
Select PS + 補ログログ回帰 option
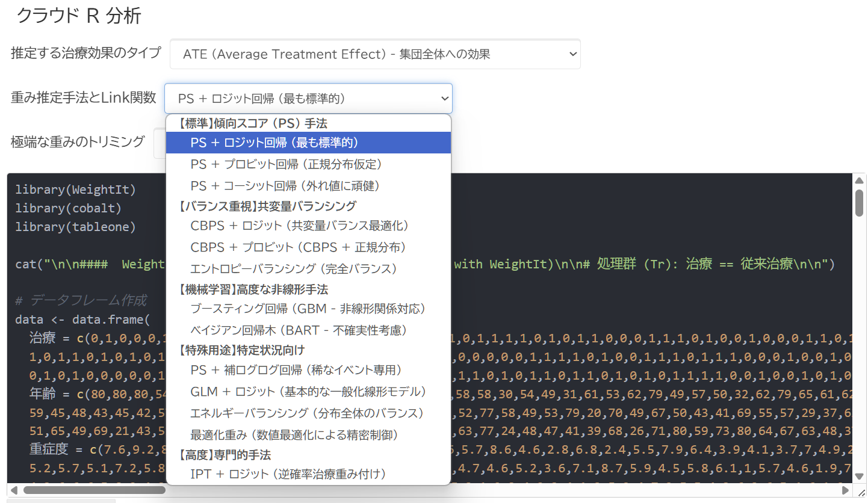296,370
